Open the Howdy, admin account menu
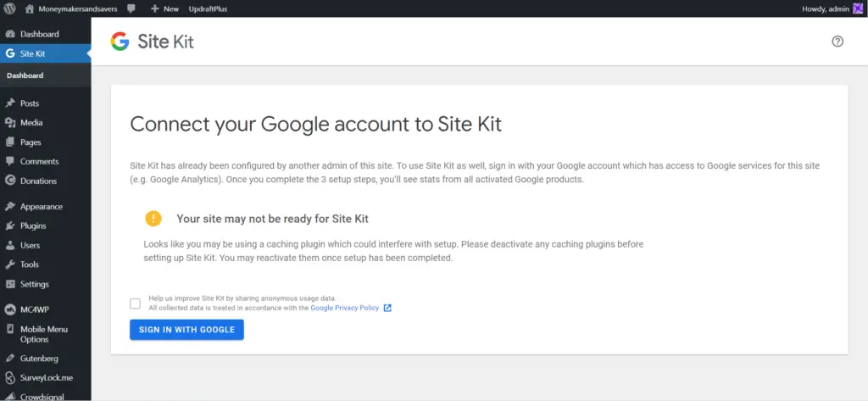The width and height of the screenshot is (868, 401). tap(832, 8)
